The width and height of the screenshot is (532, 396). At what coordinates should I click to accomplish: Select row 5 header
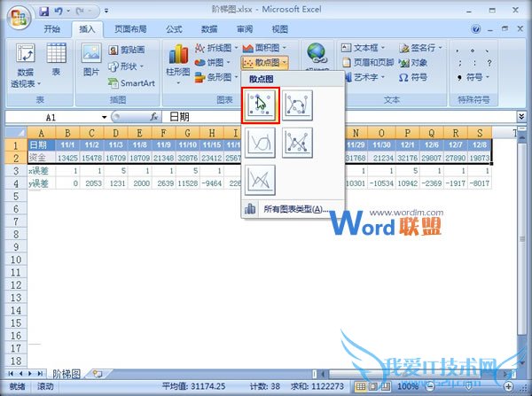pyautogui.click(x=16, y=197)
